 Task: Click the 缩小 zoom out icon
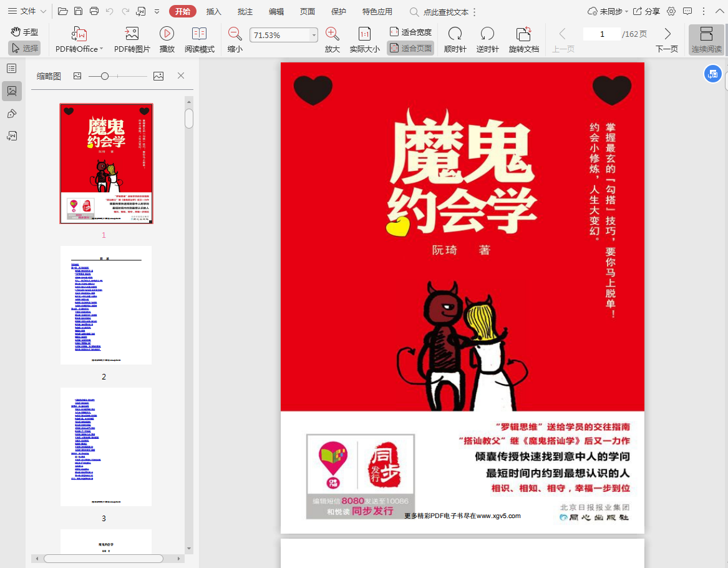point(235,34)
